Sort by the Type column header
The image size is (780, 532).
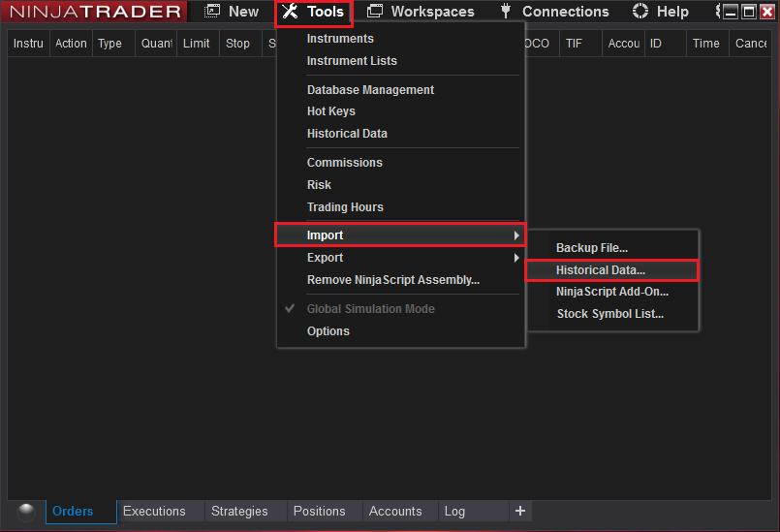pyautogui.click(x=113, y=44)
